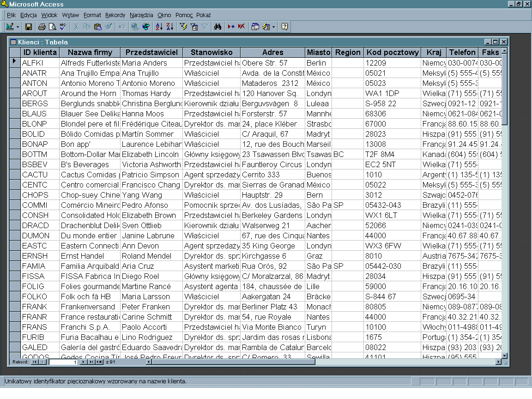Click the Web toolbar globe icon
Viewport: 532px width, 399px height.
pos(146,27)
